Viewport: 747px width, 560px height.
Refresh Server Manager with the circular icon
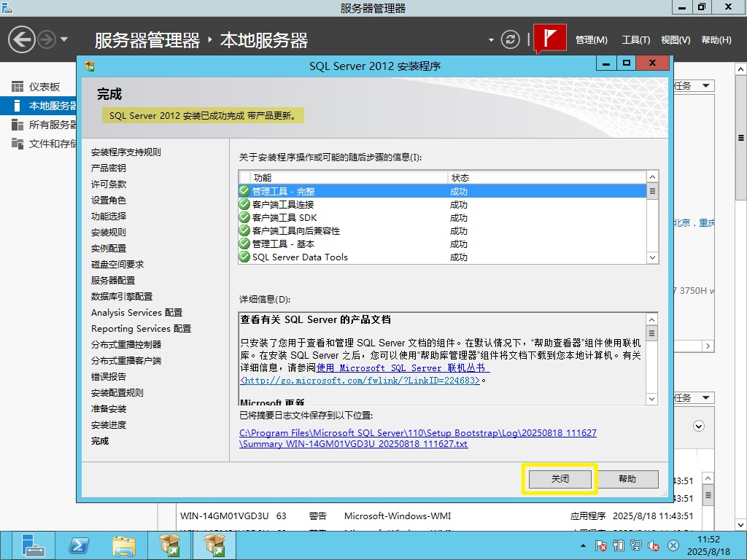510,39
